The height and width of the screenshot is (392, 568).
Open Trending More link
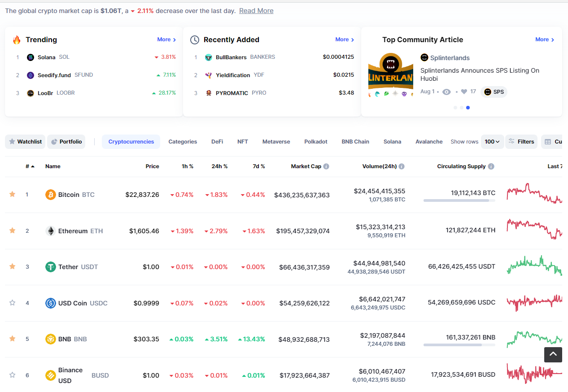(x=166, y=39)
